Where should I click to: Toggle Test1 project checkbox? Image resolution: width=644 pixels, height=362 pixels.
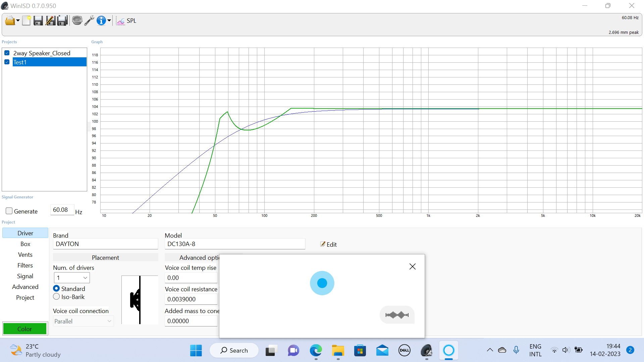click(x=7, y=62)
